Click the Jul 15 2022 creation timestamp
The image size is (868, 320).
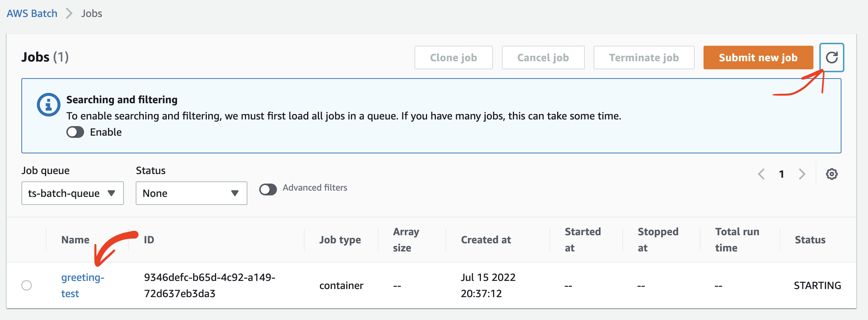point(488,285)
